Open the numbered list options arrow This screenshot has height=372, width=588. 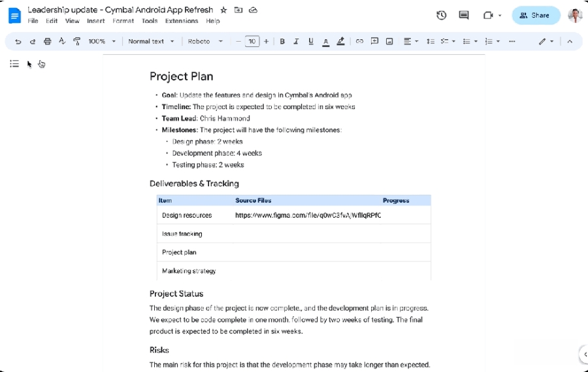point(498,41)
